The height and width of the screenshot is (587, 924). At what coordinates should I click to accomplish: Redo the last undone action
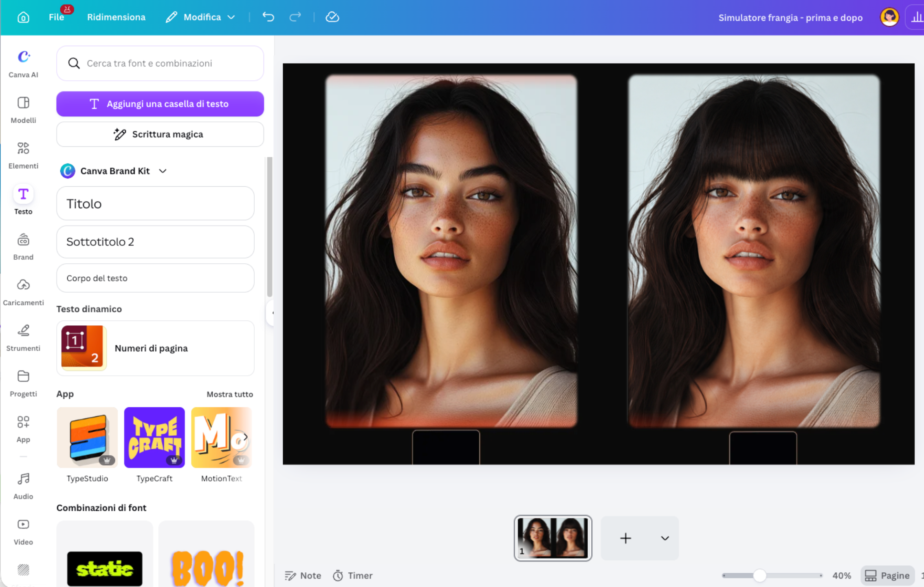coord(295,17)
